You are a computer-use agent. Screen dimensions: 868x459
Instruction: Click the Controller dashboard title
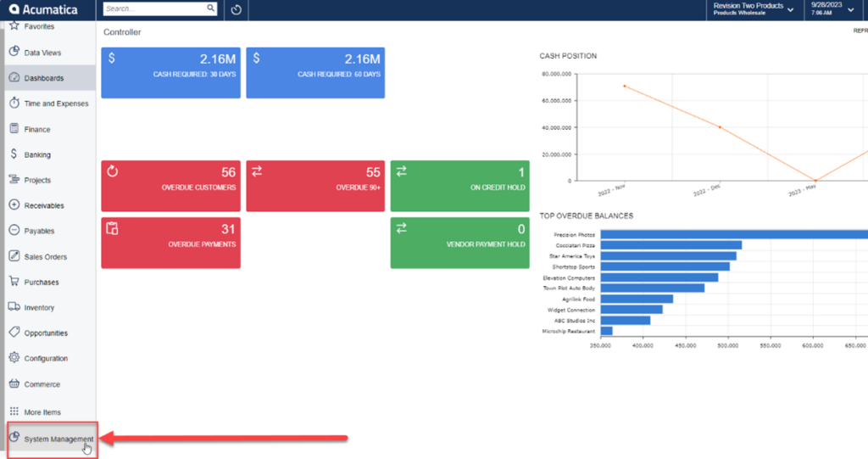(x=122, y=32)
